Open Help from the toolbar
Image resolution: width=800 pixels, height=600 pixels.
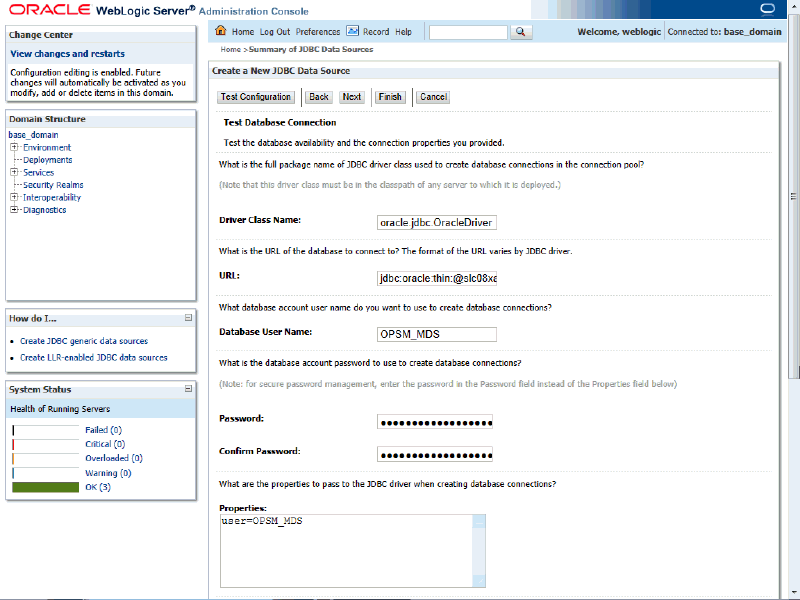point(403,32)
